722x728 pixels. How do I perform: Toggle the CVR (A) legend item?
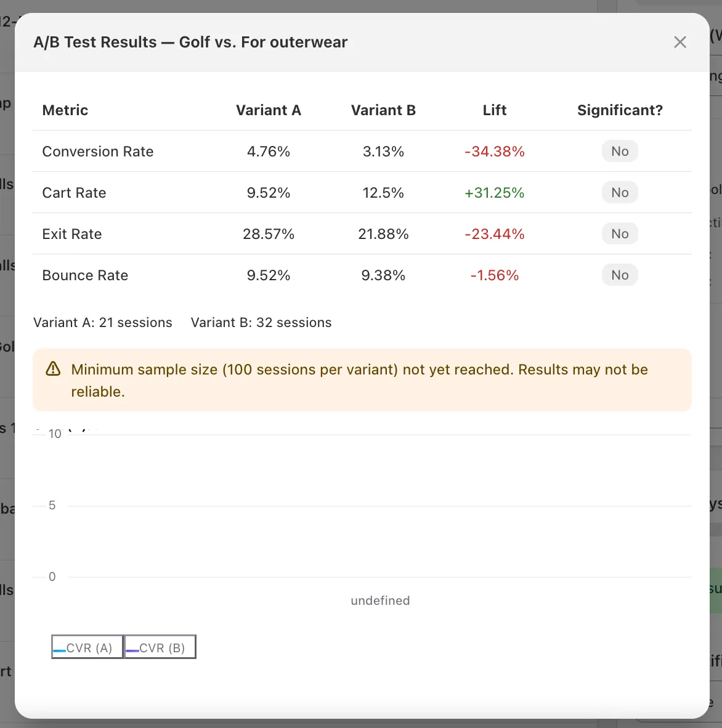[x=87, y=647]
